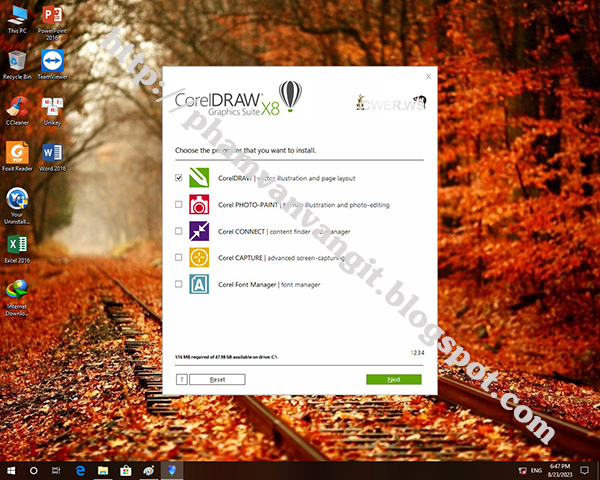Screen dimensions: 600x480
Task: Open the taskbar clock and date
Action: (560, 470)
